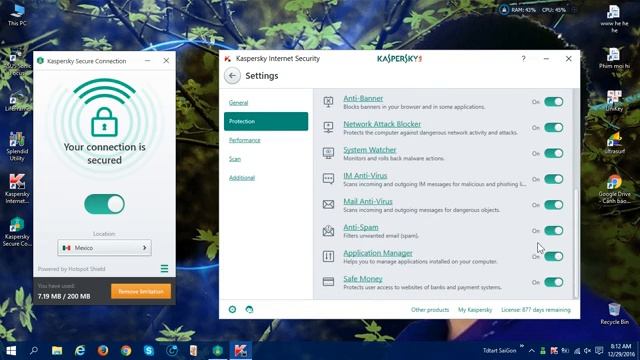Open Kaspersky Internet Security desktop shortcut
Screen dimensions: 640x360
[17, 189]
